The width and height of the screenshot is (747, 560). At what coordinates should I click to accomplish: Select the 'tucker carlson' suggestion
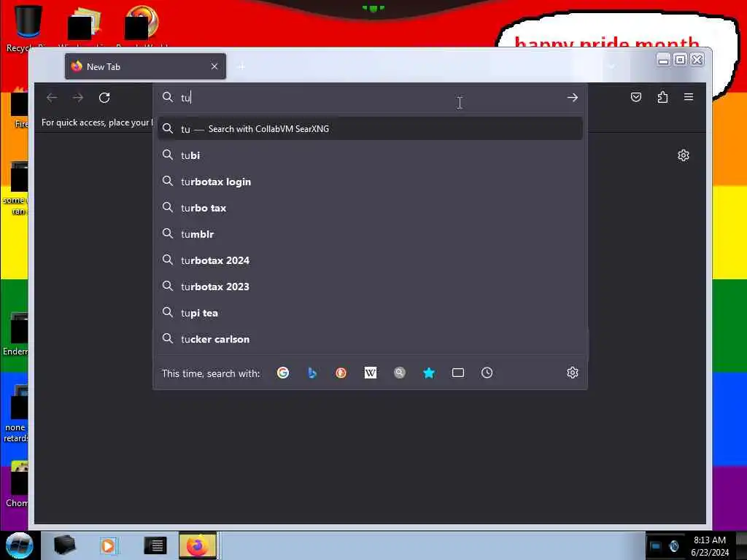coord(370,339)
